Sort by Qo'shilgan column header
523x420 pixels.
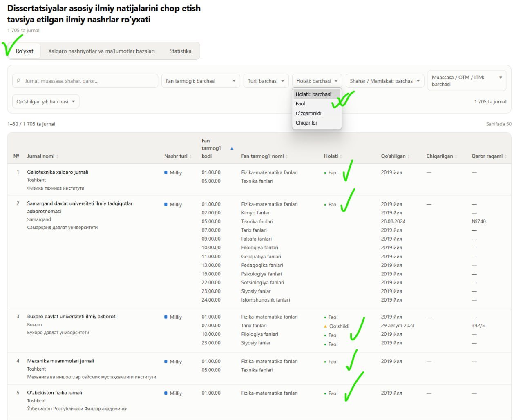click(395, 156)
